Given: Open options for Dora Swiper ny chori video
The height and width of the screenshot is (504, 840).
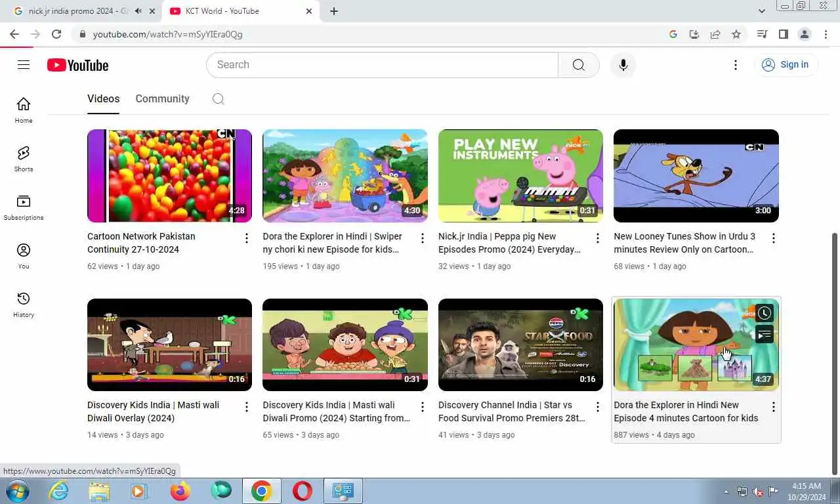Looking at the screenshot, I should point(423,238).
